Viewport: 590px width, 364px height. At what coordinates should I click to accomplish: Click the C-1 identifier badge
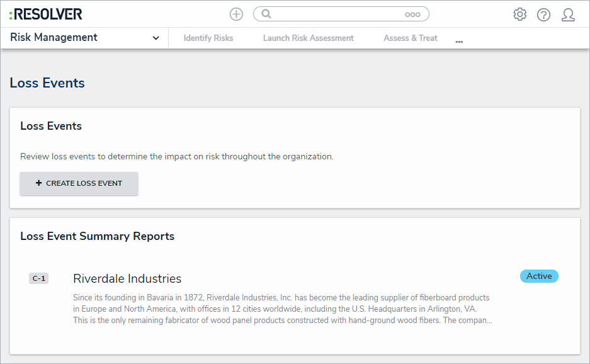[x=38, y=278]
